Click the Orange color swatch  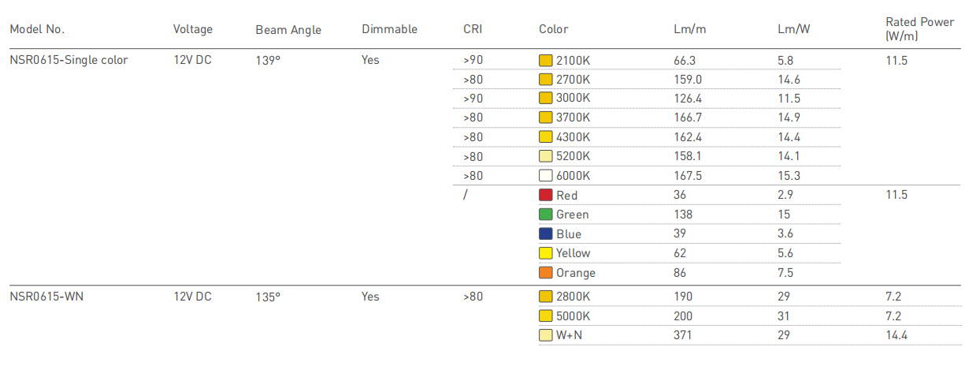click(545, 273)
